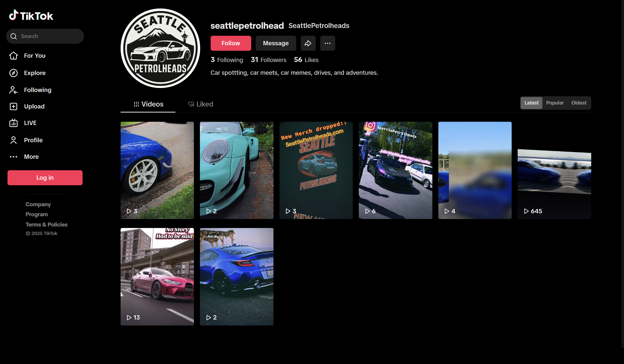Follow the seattlepetrolhead account
624x364 pixels.
click(230, 43)
